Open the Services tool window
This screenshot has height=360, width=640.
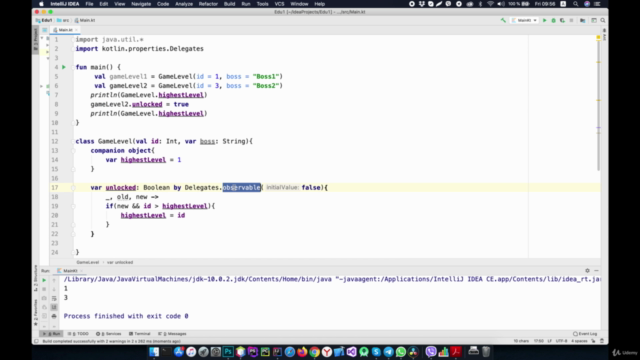pos(109,333)
